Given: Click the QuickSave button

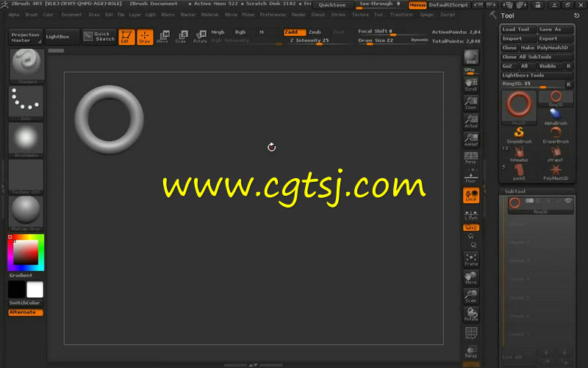Looking at the screenshot, I should [x=332, y=5].
